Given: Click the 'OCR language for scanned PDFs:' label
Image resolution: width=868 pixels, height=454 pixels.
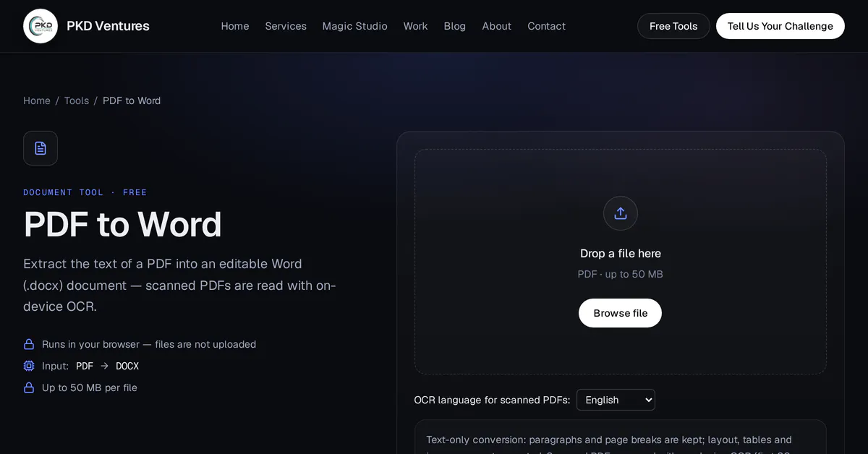Looking at the screenshot, I should [x=492, y=400].
